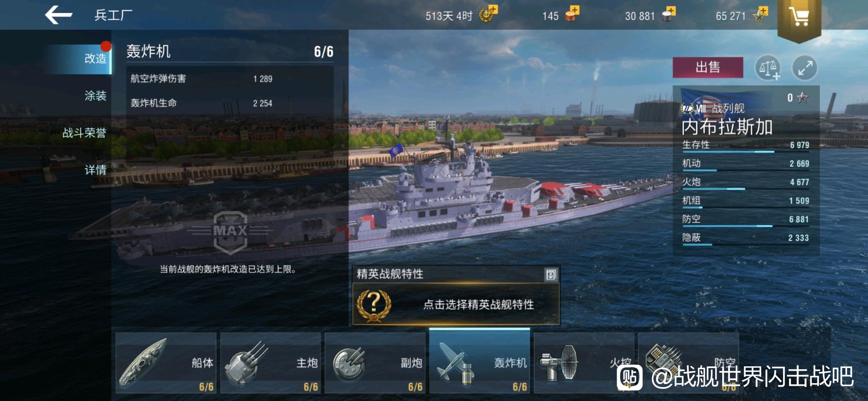This screenshot has width=868, height=401.
Task: Open the 战斗荣誉 battle honors tab
Action: pos(84,133)
